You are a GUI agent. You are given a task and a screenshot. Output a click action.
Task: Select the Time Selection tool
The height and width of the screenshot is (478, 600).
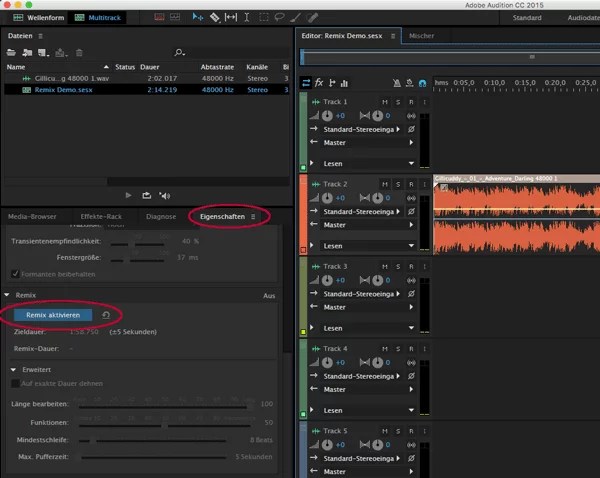point(247,17)
